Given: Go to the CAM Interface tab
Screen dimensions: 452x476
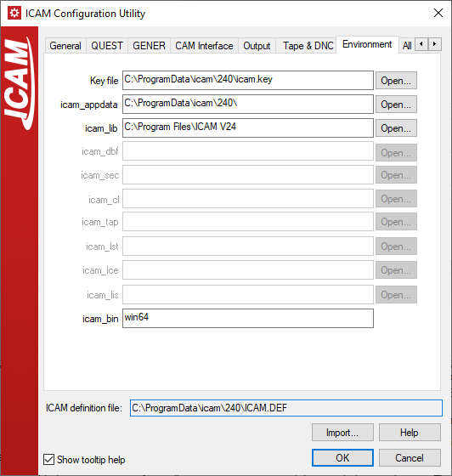Looking at the screenshot, I should [204, 46].
